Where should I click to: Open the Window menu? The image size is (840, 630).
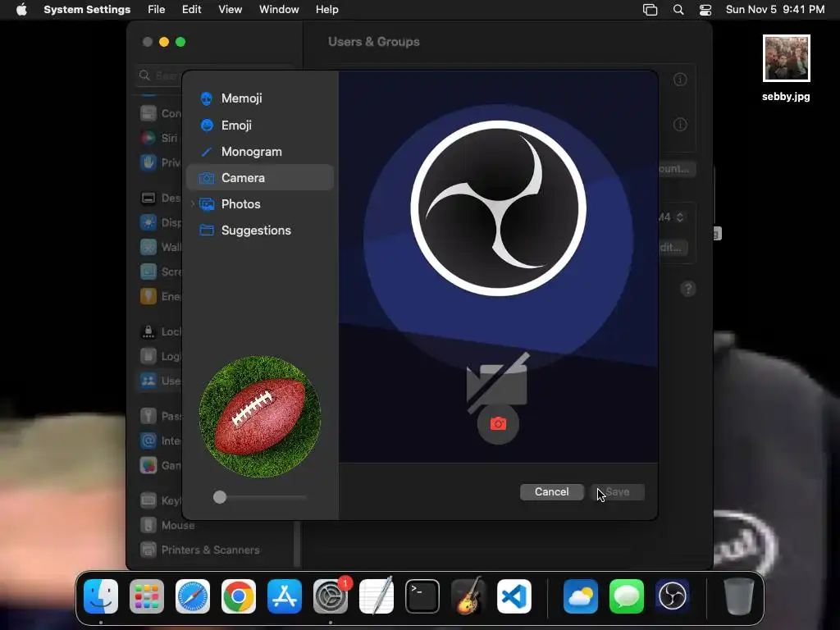(x=279, y=10)
